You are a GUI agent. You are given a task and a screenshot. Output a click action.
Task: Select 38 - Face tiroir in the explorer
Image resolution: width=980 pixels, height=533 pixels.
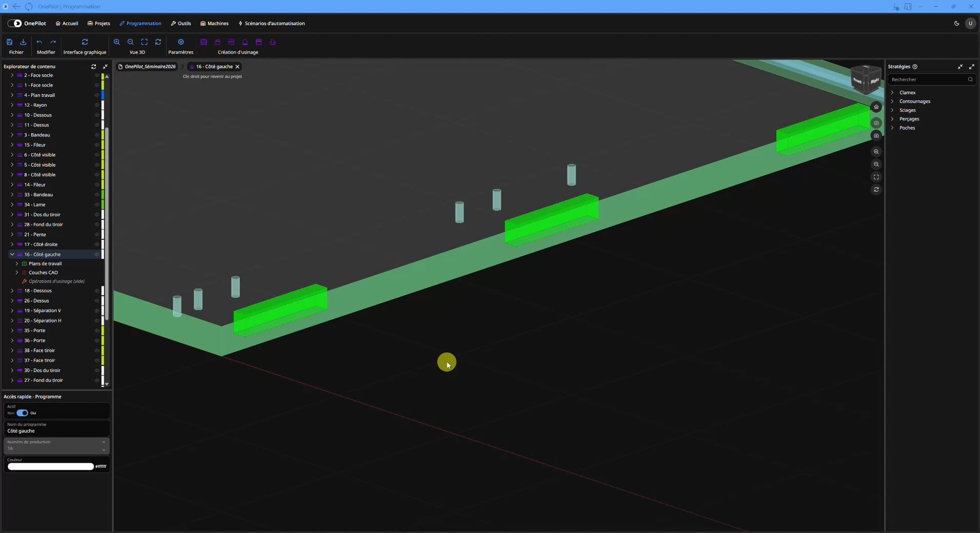39,351
